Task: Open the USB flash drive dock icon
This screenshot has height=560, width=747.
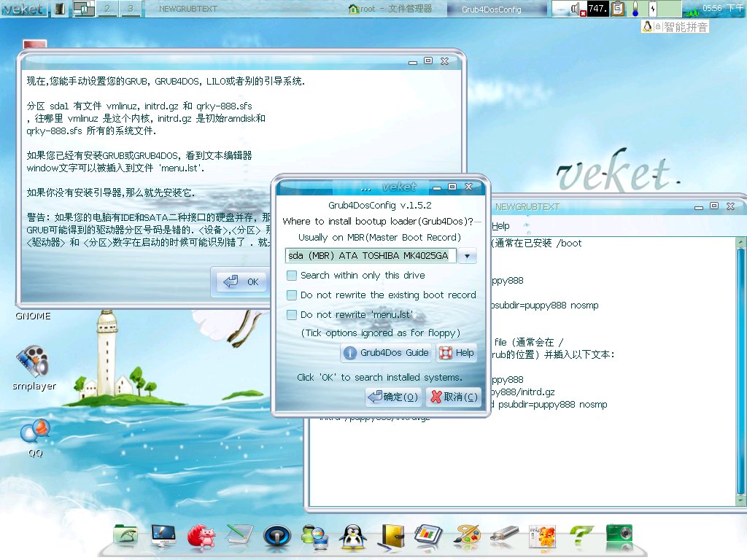Action: pyautogui.click(x=504, y=535)
